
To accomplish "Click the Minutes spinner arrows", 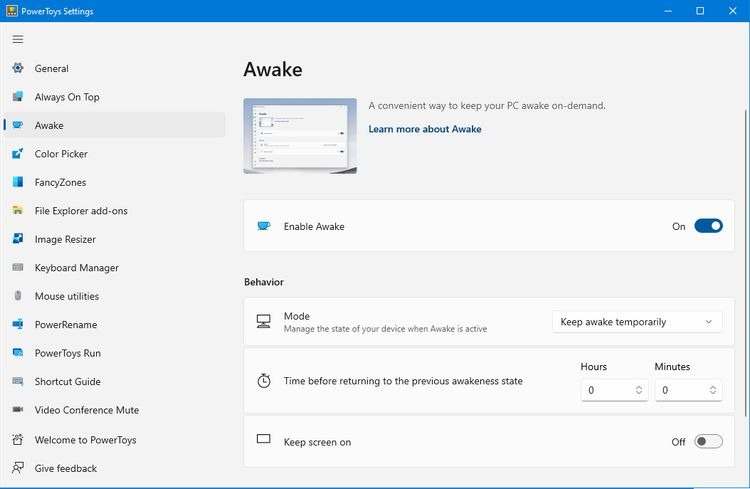I will 713,390.
